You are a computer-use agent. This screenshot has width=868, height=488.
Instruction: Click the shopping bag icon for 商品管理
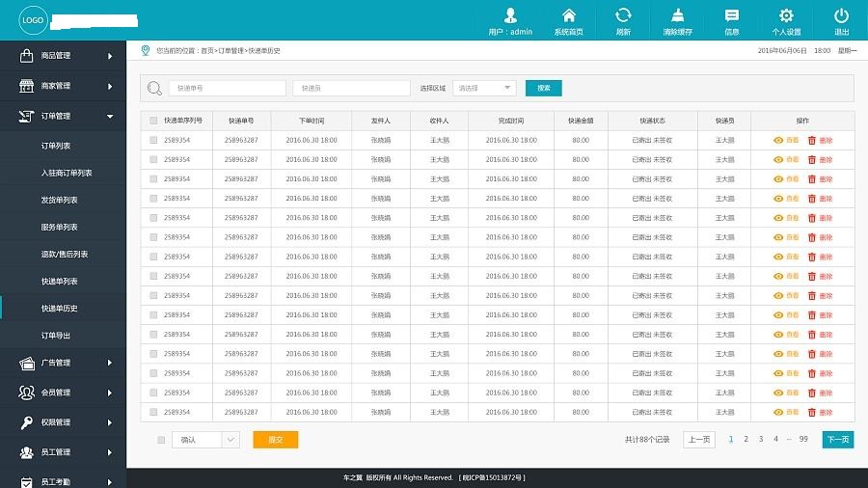click(x=26, y=55)
